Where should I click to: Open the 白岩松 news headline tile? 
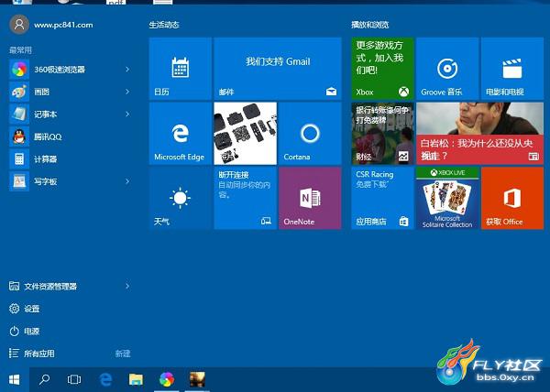[x=479, y=134]
